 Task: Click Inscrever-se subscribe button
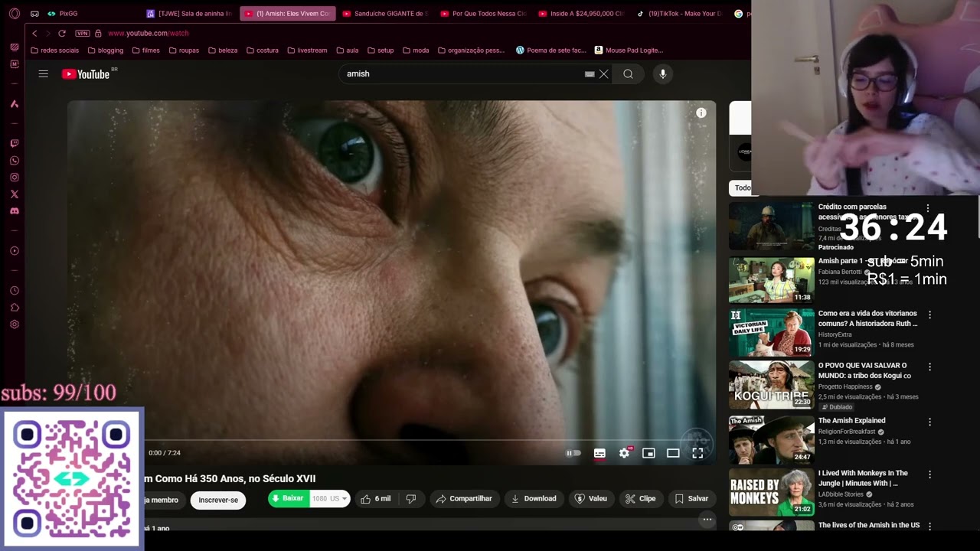(x=218, y=500)
